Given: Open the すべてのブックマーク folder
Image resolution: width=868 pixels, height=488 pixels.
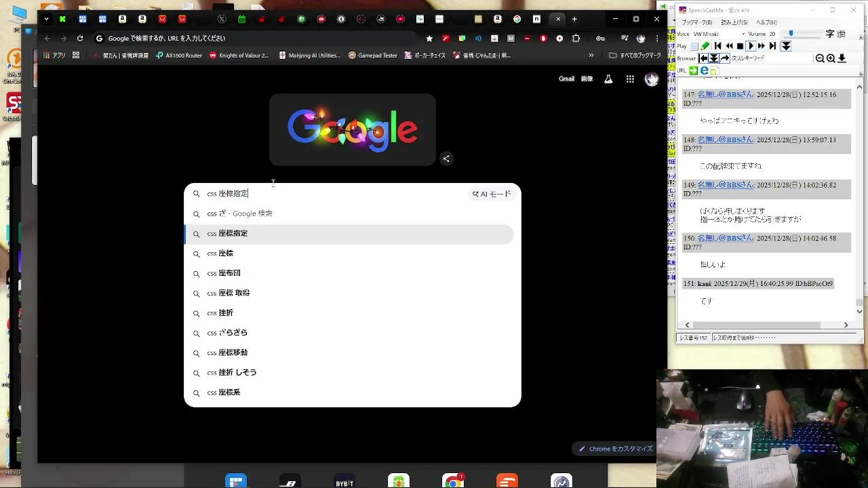Looking at the screenshot, I should (635, 56).
